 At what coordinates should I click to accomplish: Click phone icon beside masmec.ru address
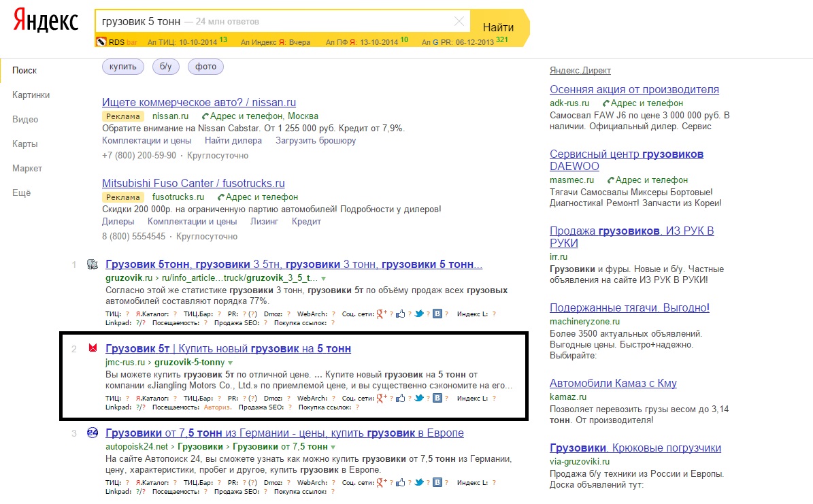click(x=610, y=180)
